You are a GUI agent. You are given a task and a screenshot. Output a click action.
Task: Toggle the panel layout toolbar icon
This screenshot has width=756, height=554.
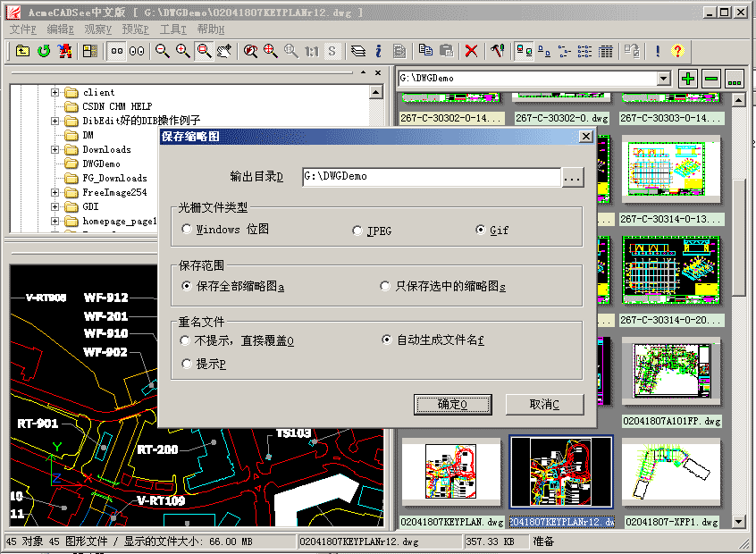click(x=90, y=51)
